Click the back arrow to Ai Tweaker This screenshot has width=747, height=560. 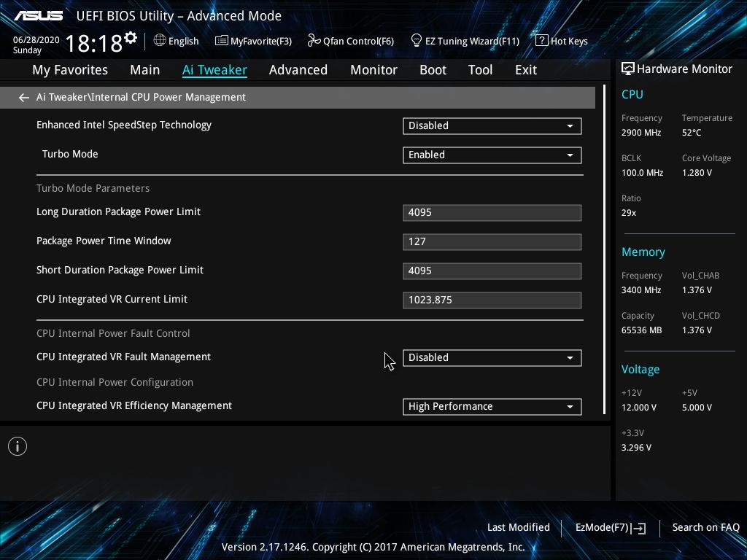pyautogui.click(x=24, y=98)
